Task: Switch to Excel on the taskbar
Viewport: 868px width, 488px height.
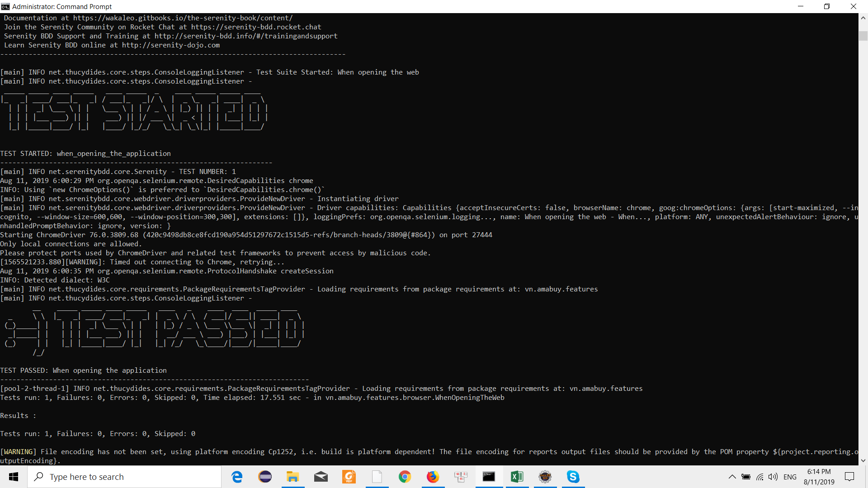Action: (517, 477)
